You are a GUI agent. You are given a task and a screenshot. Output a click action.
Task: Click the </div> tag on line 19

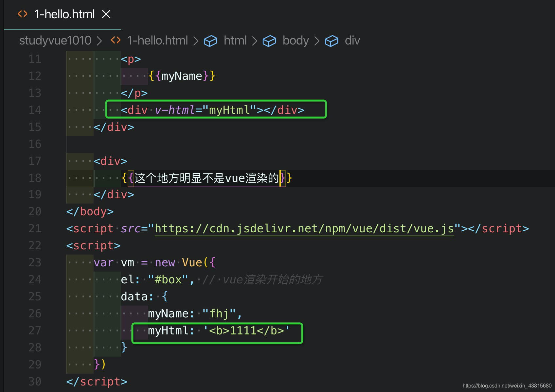[114, 194]
